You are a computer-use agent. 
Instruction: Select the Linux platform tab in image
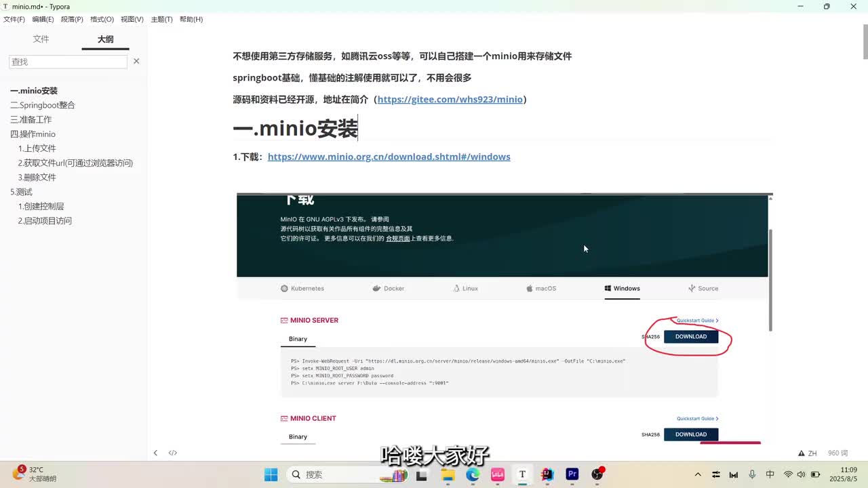(x=466, y=288)
